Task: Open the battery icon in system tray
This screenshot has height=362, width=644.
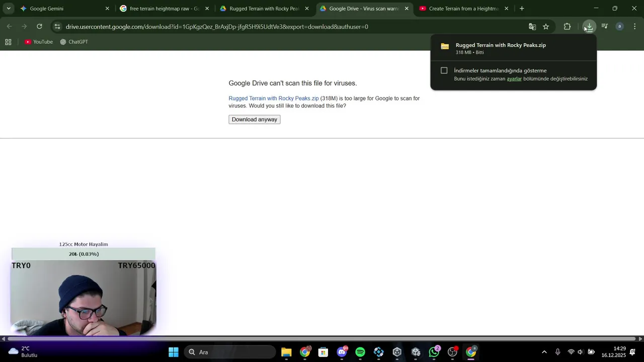Action: (591, 352)
